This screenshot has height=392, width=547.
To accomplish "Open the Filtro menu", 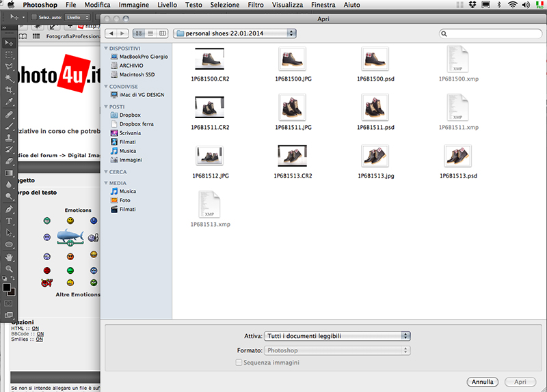I will (256, 5).
